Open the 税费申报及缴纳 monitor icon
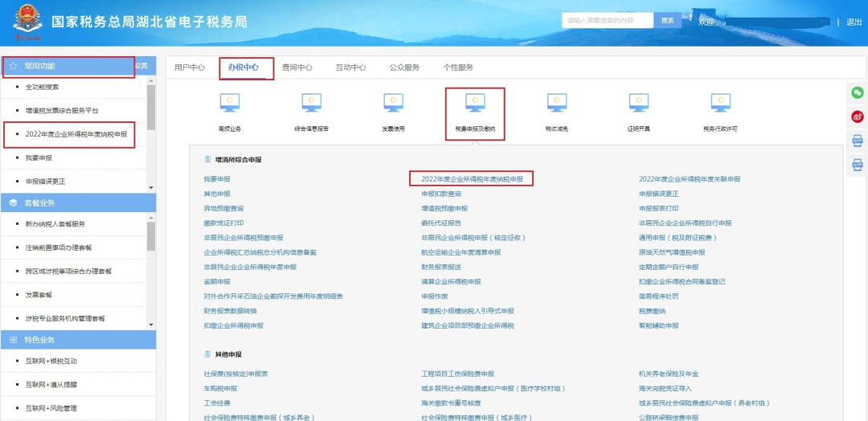This screenshot has width=868, height=421. (x=475, y=104)
